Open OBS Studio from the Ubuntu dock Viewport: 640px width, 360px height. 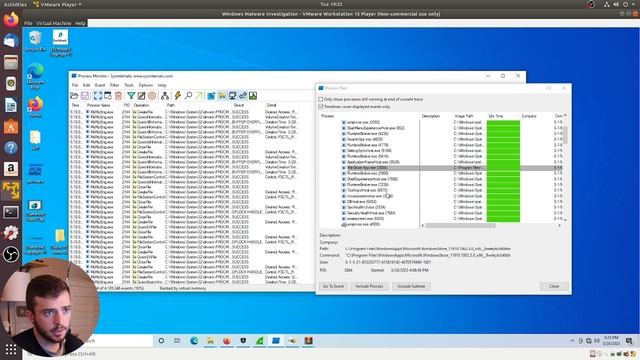(11, 254)
